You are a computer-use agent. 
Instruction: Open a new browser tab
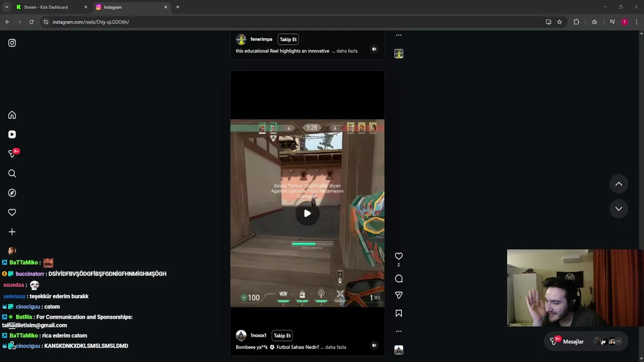[178, 7]
